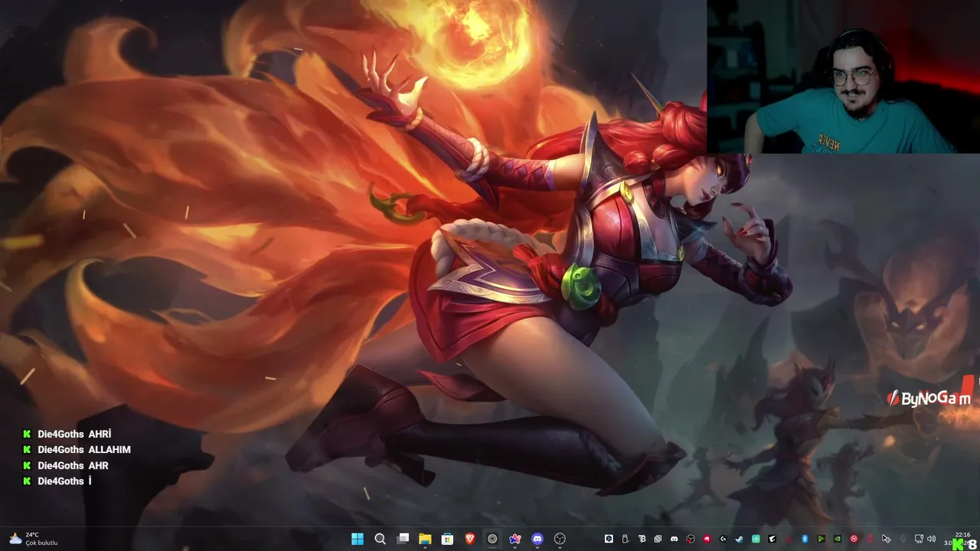Screen dimensions: 980x551
Task: Open the weather widget showing 24°C
Action: point(33,539)
